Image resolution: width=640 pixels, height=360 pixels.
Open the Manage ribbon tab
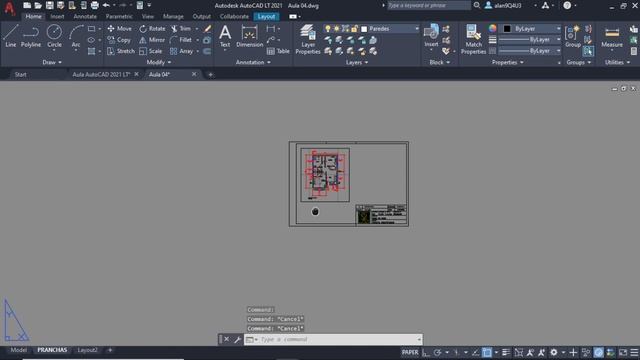[173, 17]
